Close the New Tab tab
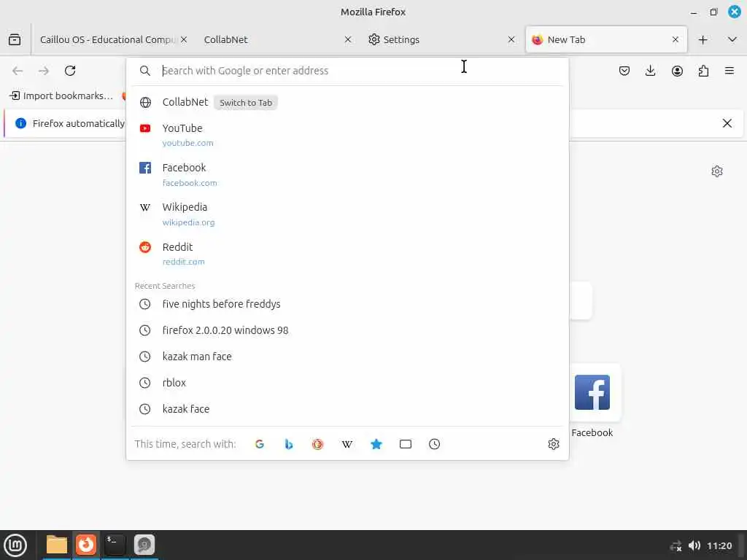This screenshot has height=560, width=747. [x=675, y=39]
